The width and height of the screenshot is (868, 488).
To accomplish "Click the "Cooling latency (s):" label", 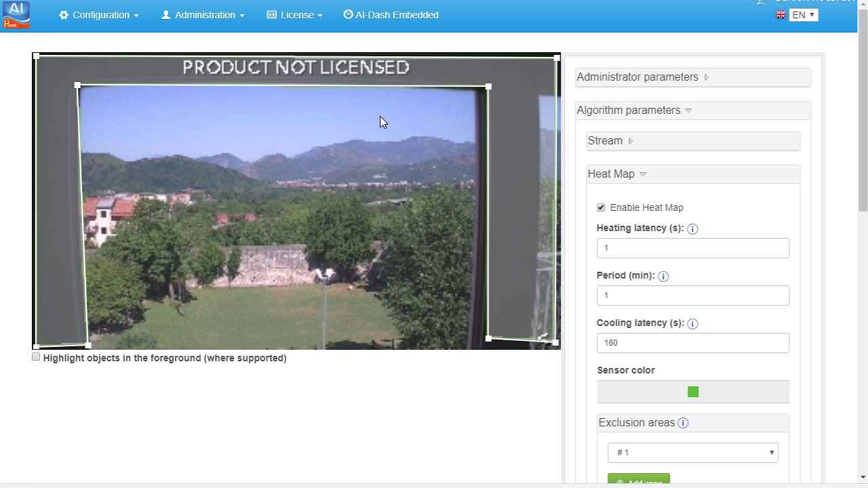I will [640, 323].
